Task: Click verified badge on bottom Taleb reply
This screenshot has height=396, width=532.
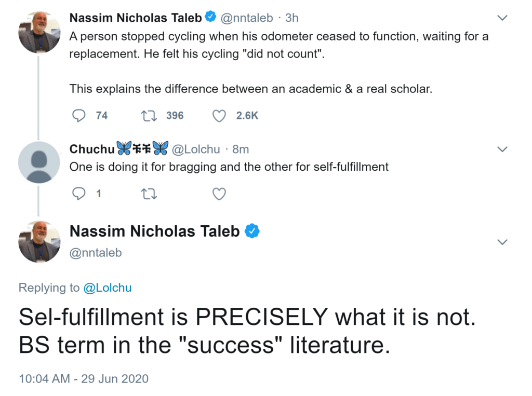Action: pos(252,231)
